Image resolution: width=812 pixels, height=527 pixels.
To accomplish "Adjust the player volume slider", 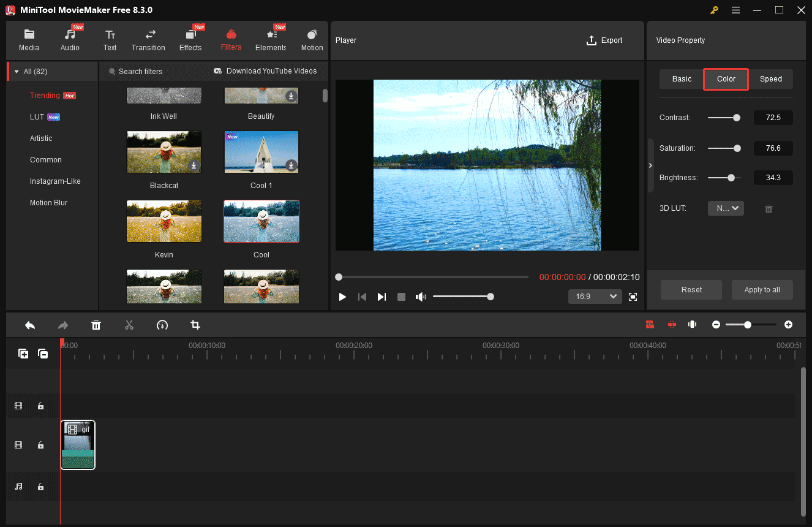I will click(x=463, y=297).
